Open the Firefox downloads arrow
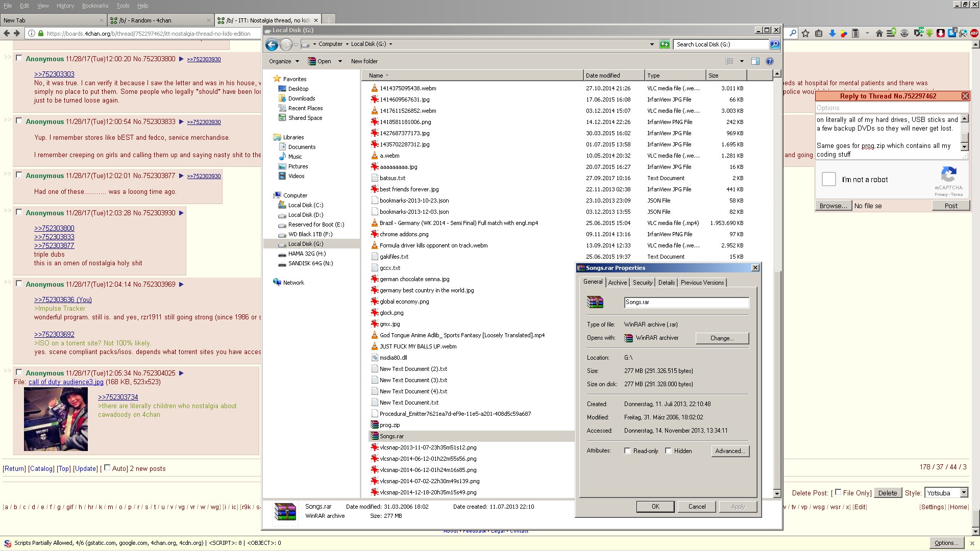 832,33
